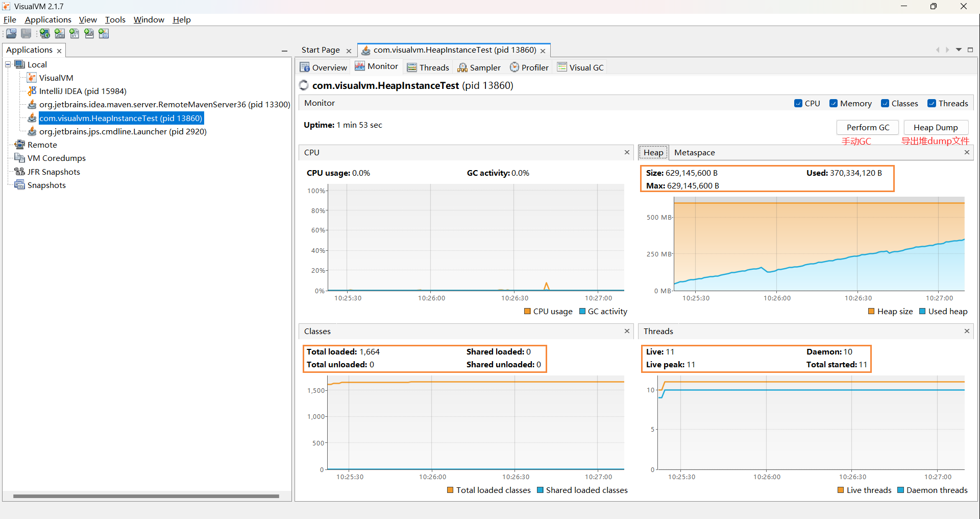Close the Threads chart panel
The image size is (980, 519).
point(967,331)
